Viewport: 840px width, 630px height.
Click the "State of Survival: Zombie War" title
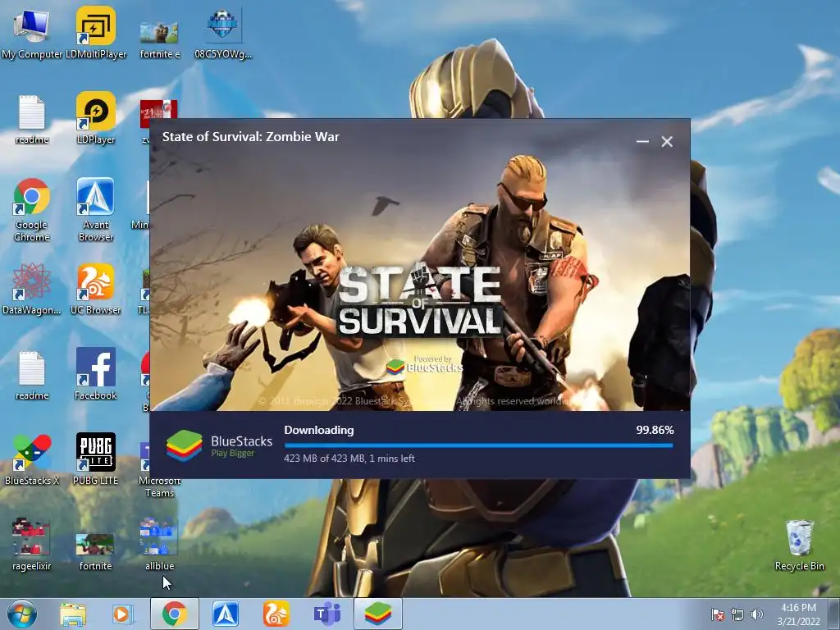click(x=251, y=137)
